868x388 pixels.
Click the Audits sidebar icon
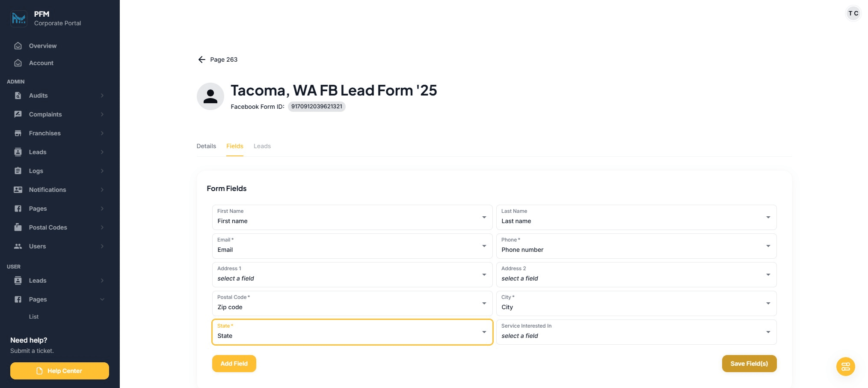coord(18,96)
